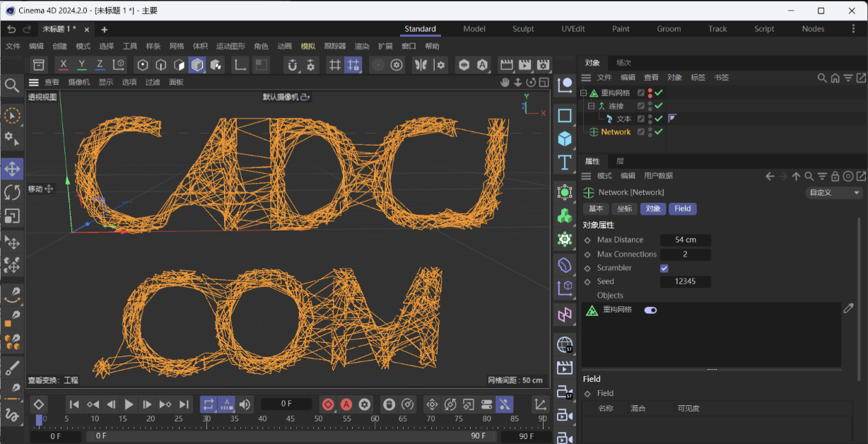Toggle the 重构网格 switch in Objects list
Image resolution: width=868 pixels, height=444 pixels.
(650, 310)
